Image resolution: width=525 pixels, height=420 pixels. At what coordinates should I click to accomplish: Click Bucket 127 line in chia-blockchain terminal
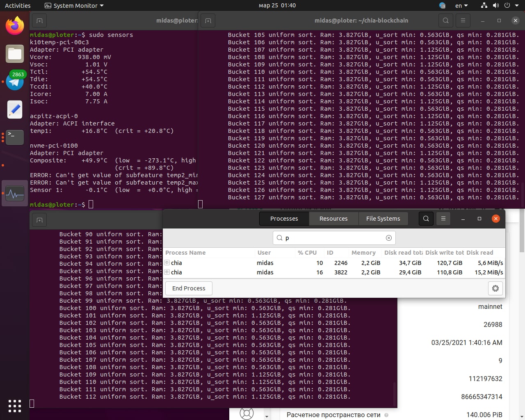[373, 197]
